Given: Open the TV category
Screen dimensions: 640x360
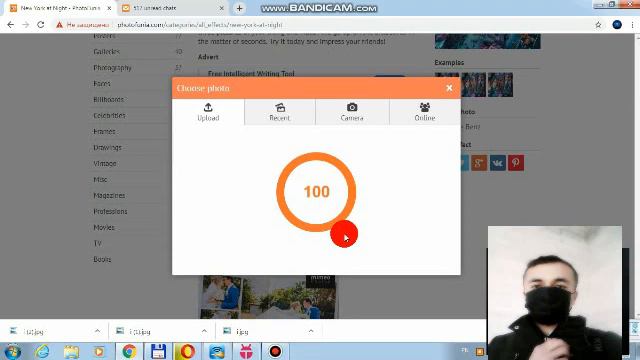Looking at the screenshot, I should click(97, 243).
